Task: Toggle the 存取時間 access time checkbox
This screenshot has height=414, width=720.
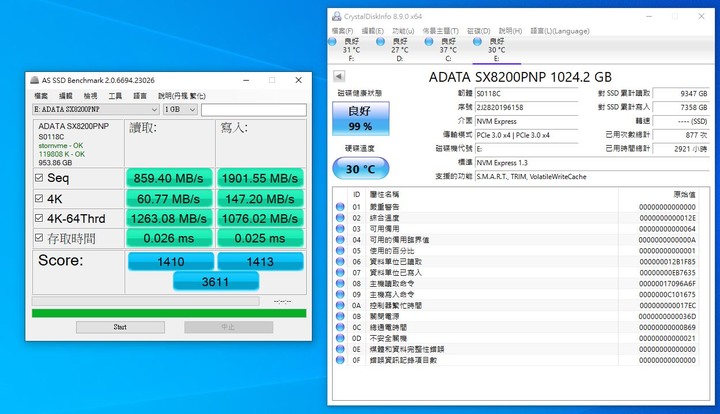Action: [x=39, y=238]
